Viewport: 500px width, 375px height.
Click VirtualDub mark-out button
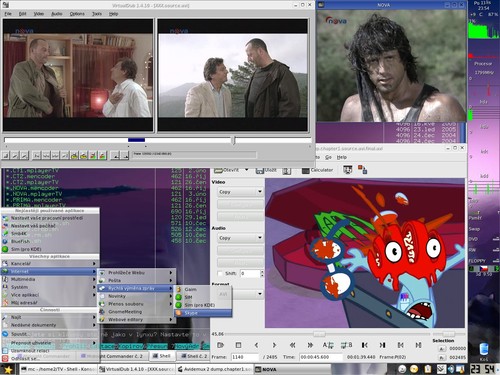[x=125, y=155]
